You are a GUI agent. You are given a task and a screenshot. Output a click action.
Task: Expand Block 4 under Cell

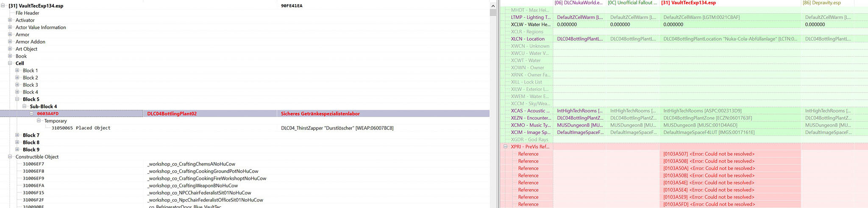(17, 92)
